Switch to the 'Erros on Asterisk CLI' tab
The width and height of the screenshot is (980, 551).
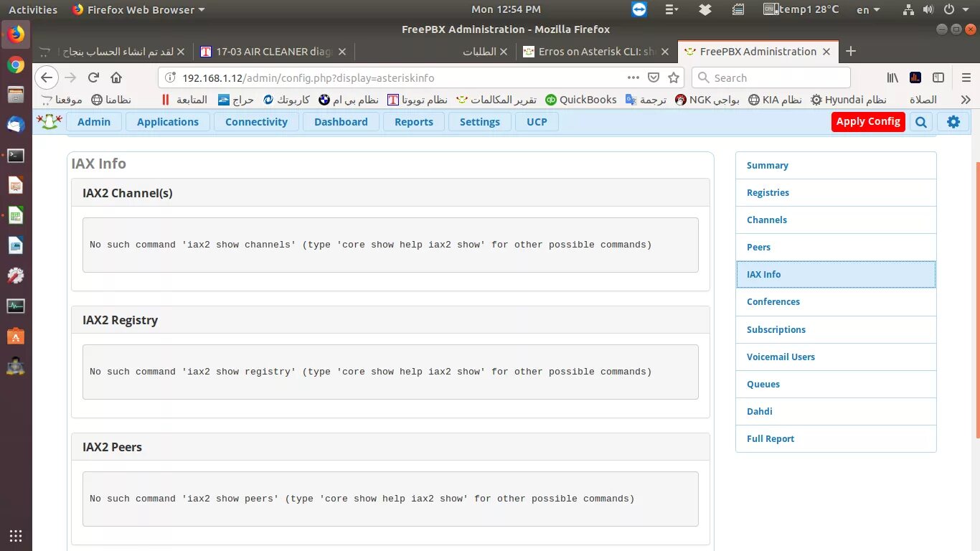point(597,52)
